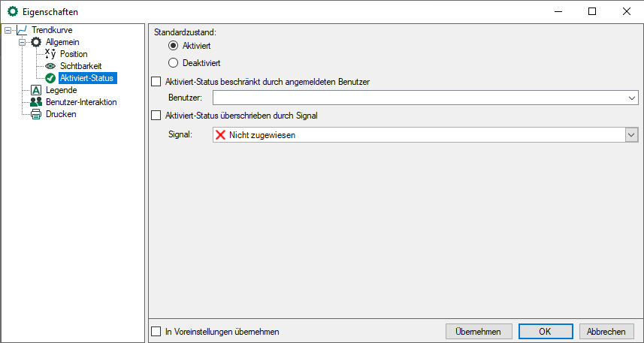Click the Drucken printer icon

pos(36,114)
